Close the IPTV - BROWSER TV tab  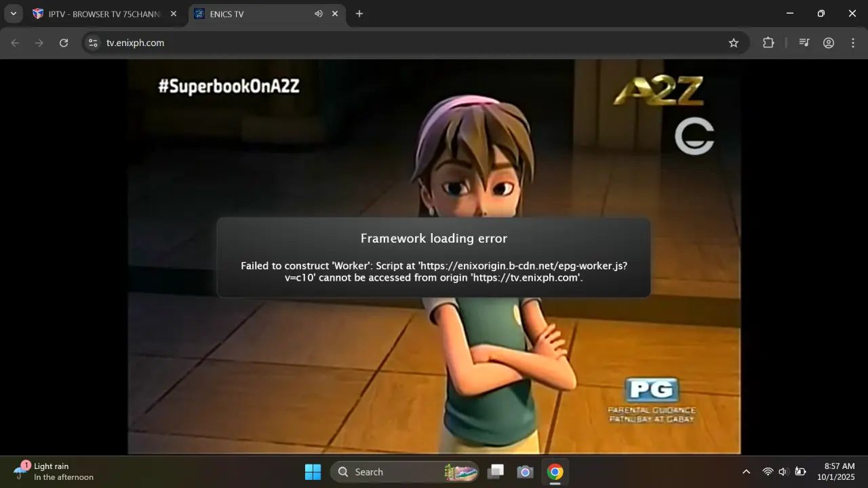(173, 14)
